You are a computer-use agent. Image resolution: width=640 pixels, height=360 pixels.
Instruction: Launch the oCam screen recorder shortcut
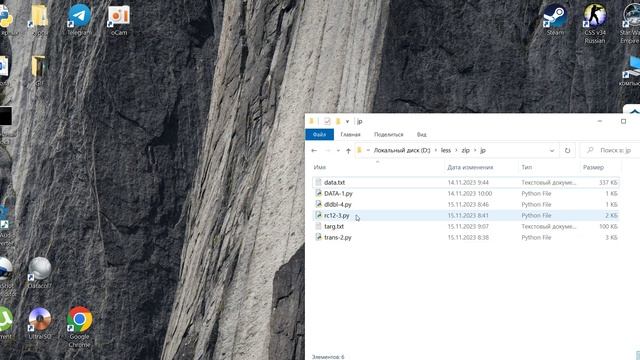119,19
